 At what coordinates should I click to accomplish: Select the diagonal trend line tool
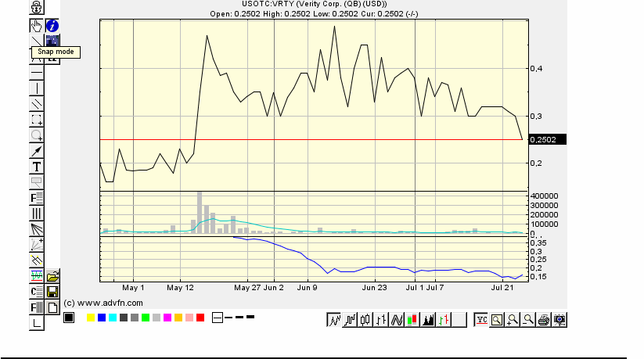(36, 41)
